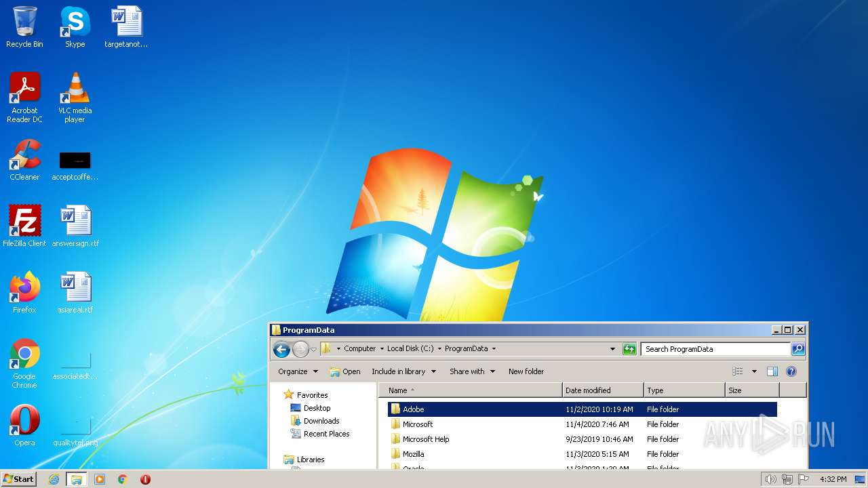The width and height of the screenshot is (868, 488).
Task: Select asiareal.rtf document icon
Action: point(75,293)
